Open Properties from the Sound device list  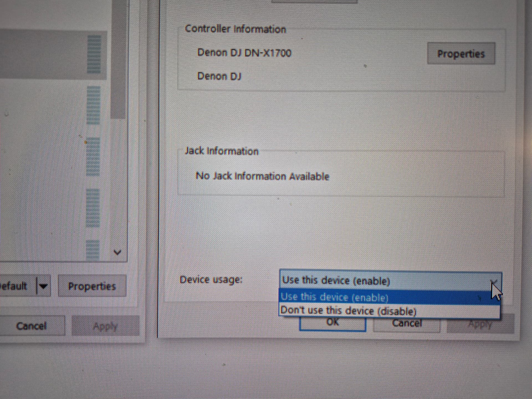pos(91,286)
